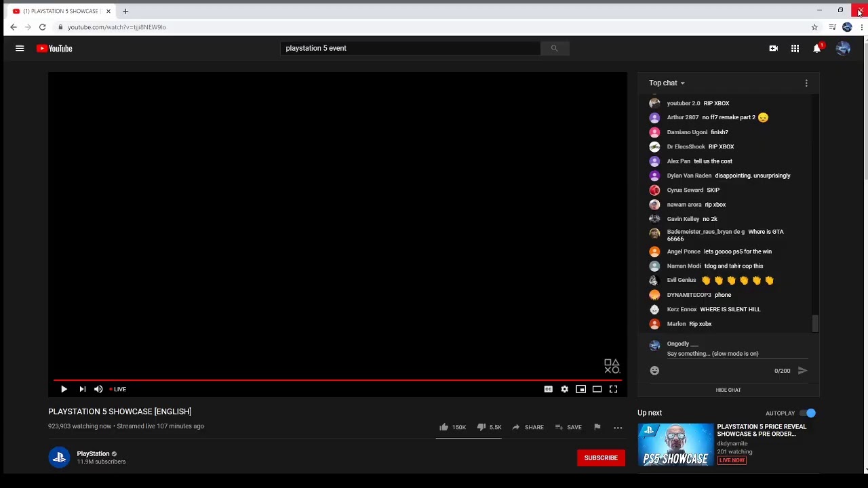Share the video
868x488 pixels.
(528, 427)
